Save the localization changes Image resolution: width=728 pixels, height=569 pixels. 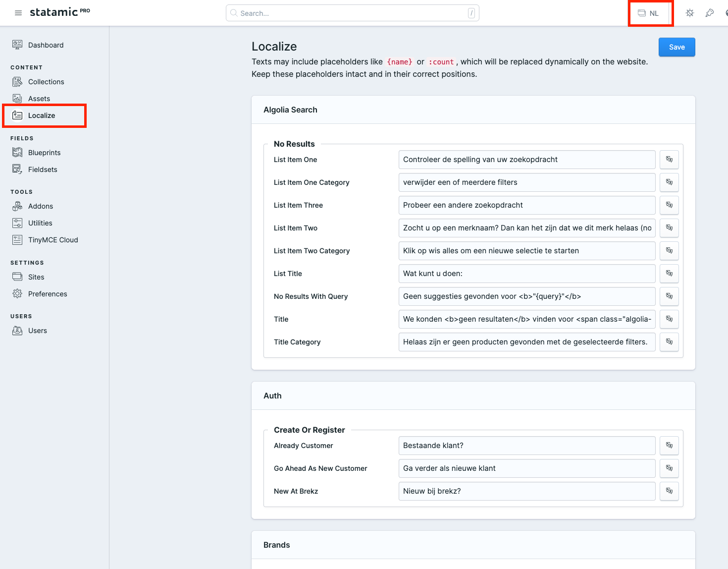tap(677, 47)
